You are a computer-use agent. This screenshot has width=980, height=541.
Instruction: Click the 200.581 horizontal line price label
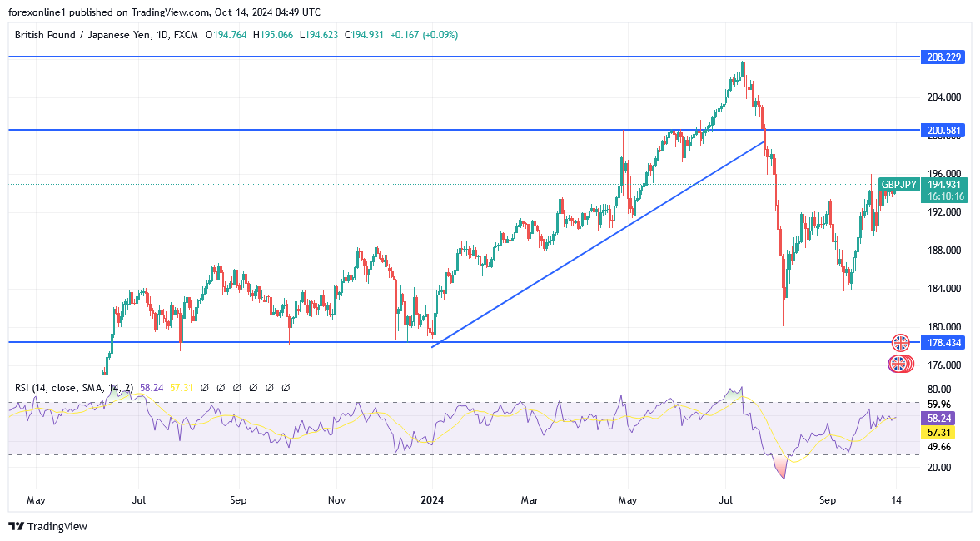pyautogui.click(x=943, y=130)
